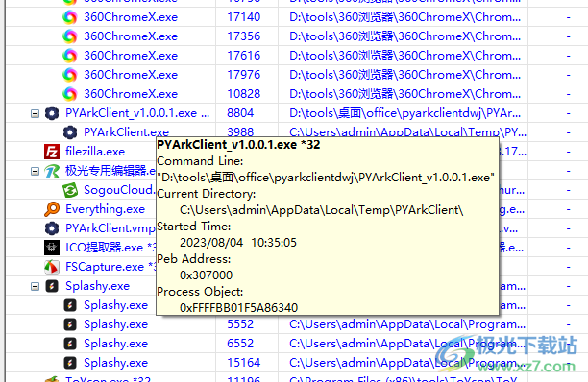Click the PID value 3988

(240, 131)
